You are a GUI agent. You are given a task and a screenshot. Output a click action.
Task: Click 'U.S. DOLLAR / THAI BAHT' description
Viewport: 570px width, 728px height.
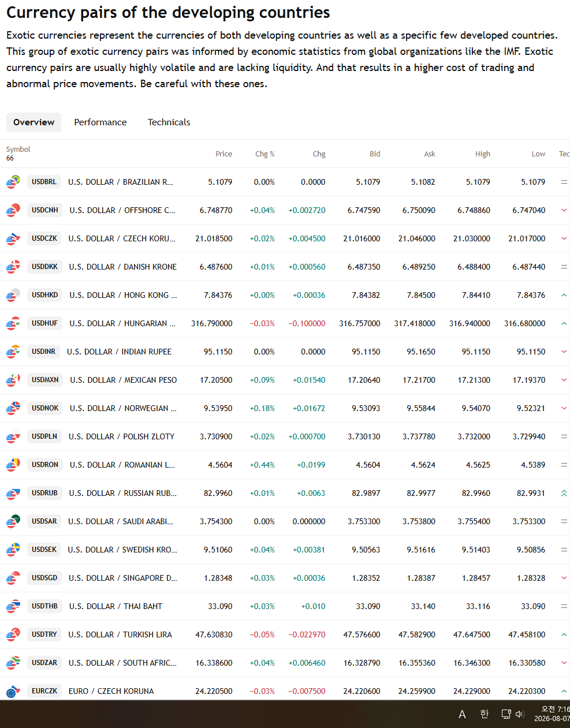pos(116,606)
